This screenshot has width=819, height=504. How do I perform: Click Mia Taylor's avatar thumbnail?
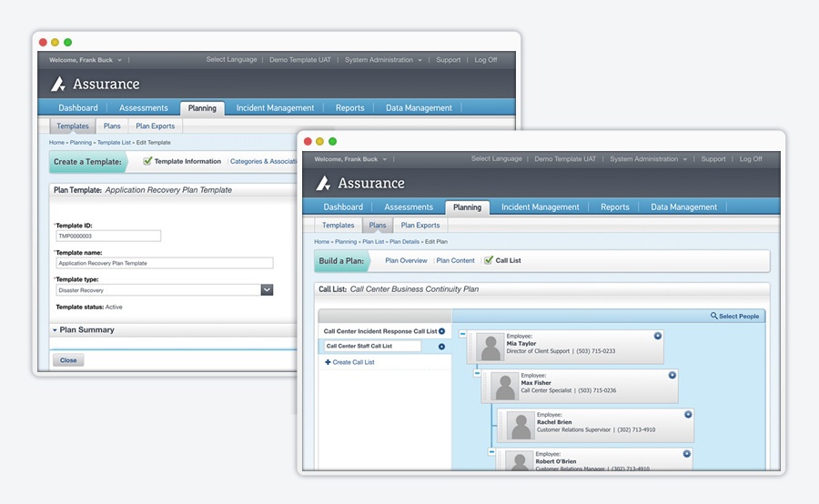point(491,348)
